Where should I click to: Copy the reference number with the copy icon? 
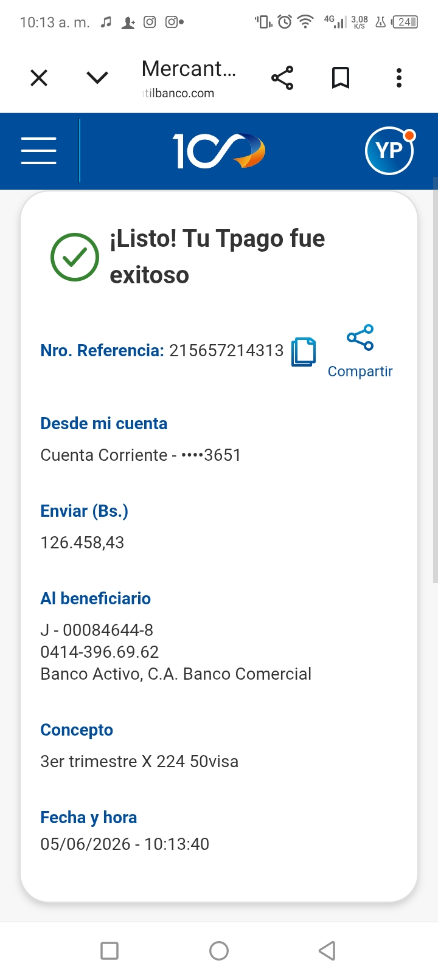tap(304, 351)
